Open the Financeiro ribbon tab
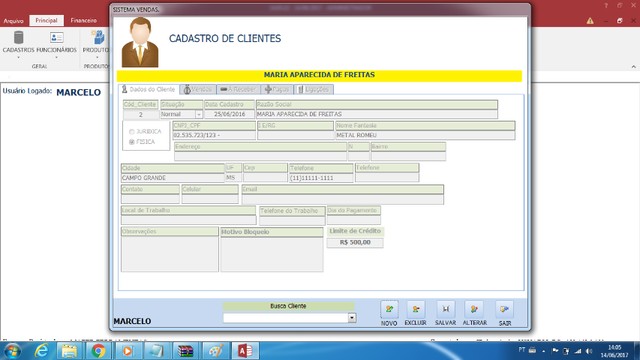 (x=84, y=20)
